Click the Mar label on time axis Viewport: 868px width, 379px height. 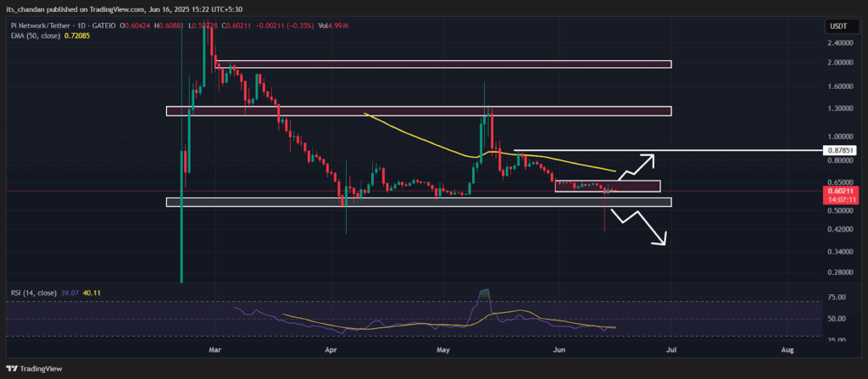point(214,350)
